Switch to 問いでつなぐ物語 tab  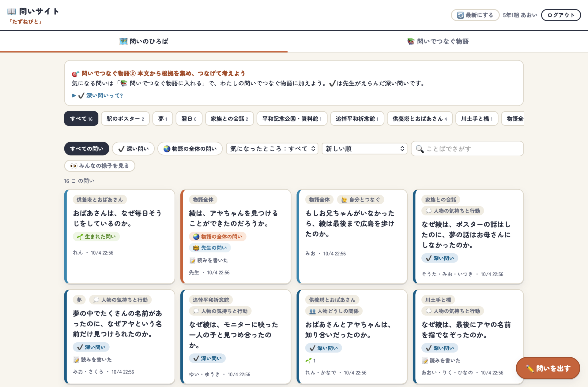pos(438,41)
